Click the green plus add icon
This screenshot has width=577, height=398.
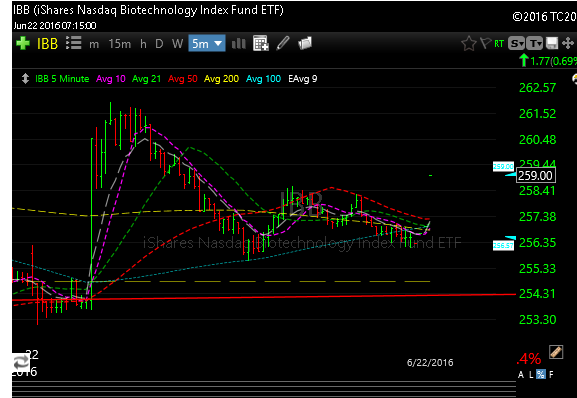pyautogui.click(x=23, y=43)
